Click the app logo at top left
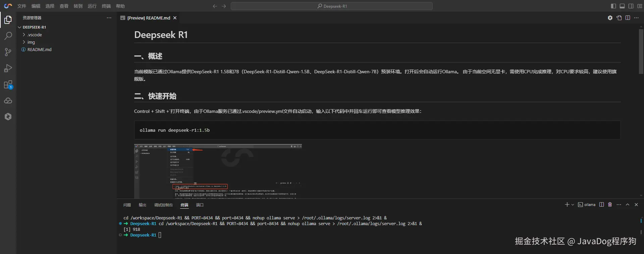Image resolution: width=644 pixels, height=254 pixels. tap(8, 6)
